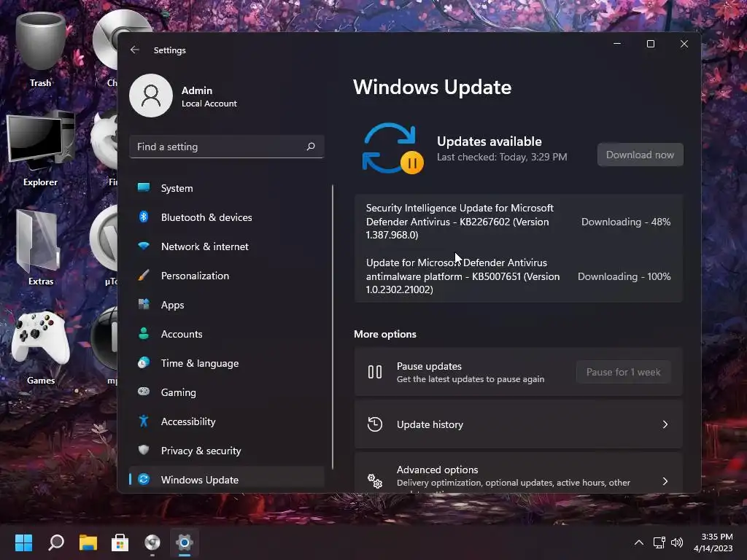Viewport: 747px width, 560px height.
Task: Click the volume speaker tray icon
Action: coord(676,542)
